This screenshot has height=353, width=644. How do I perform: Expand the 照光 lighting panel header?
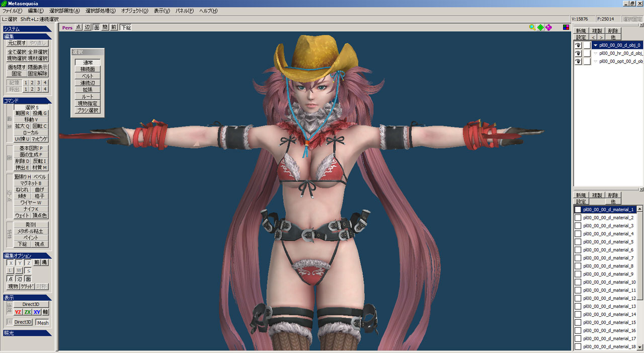[27, 333]
